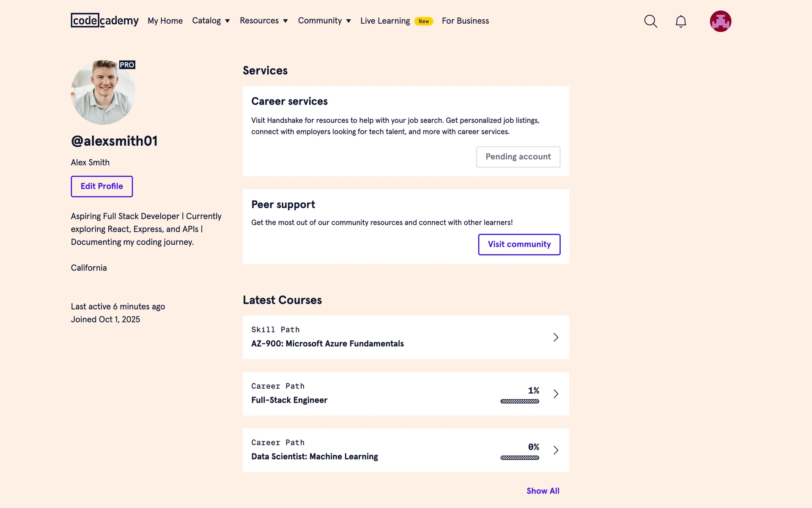Viewport: 812px width, 508px height.
Task: Click the Full-Stack Engineer chevron arrow
Action: 556,394
